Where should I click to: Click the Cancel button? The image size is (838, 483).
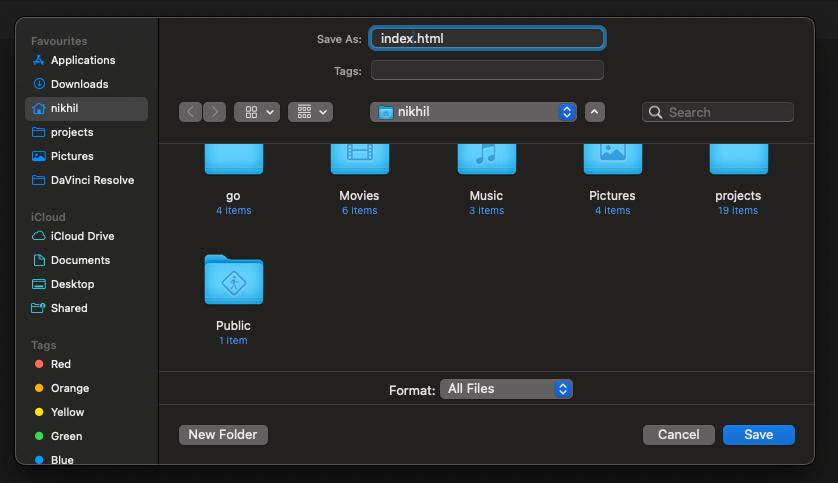(678, 434)
